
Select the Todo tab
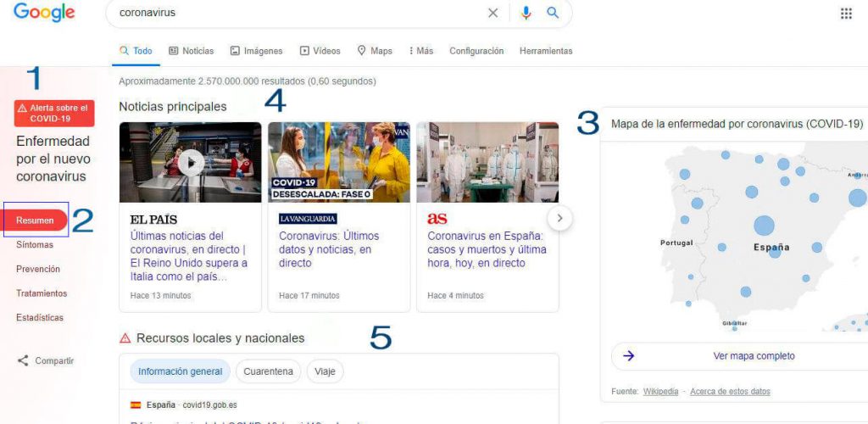(136, 51)
